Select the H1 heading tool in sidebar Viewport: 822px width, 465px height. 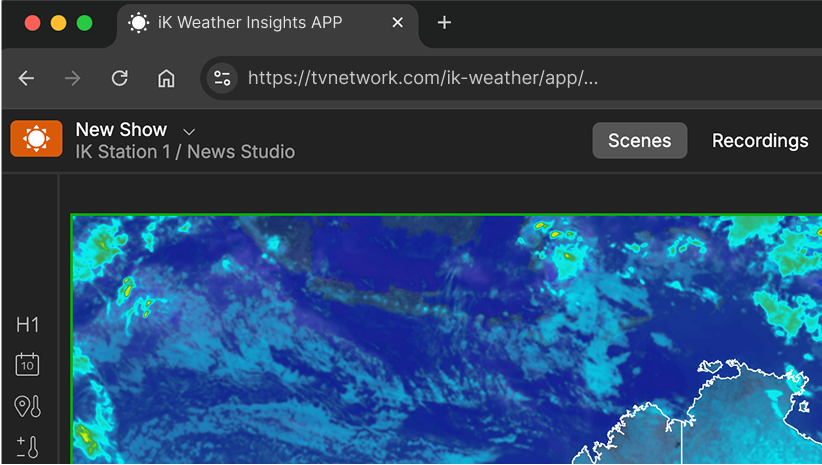click(x=27, y=325)
